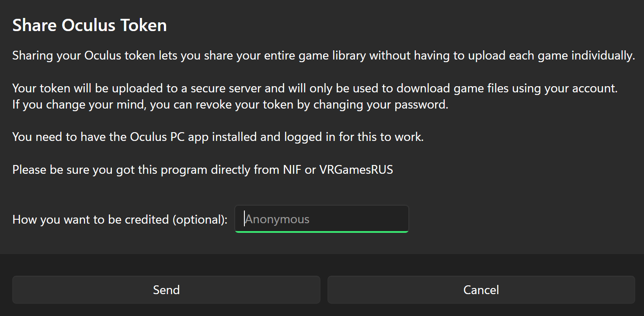This screenshot has width=644, height=316.
Task: Select the Share Oculus Token heading
Action: (x=90, y=25)
